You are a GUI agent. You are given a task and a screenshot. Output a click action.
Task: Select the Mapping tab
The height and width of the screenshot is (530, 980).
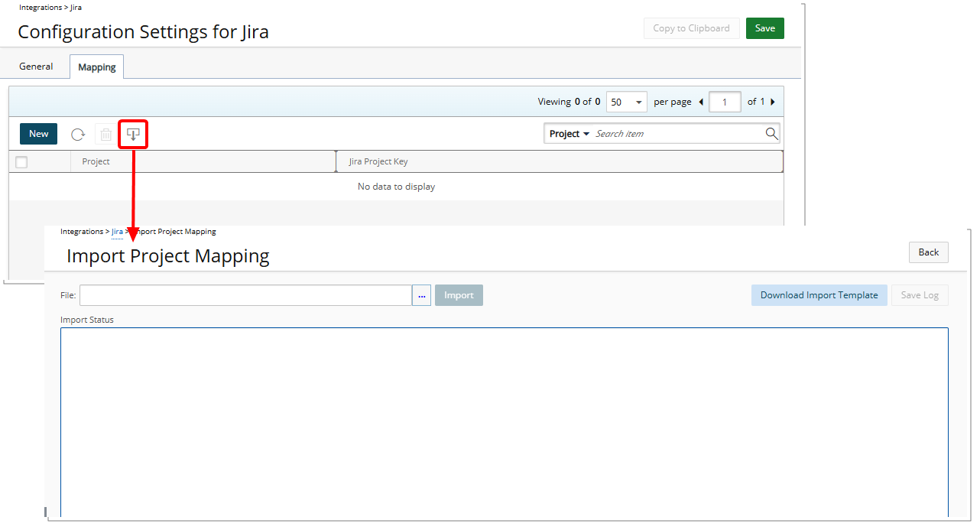tap(96, 67)
